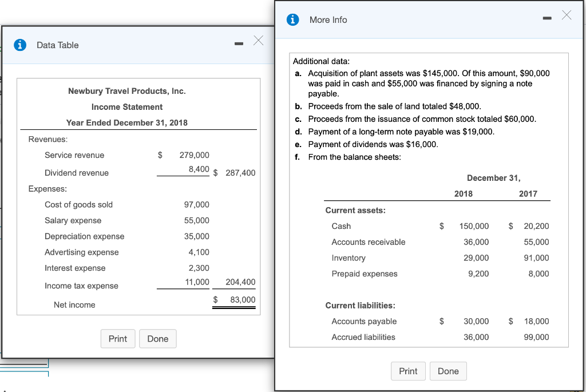Click Depreciation expense value 35,000

pos(197,236)
